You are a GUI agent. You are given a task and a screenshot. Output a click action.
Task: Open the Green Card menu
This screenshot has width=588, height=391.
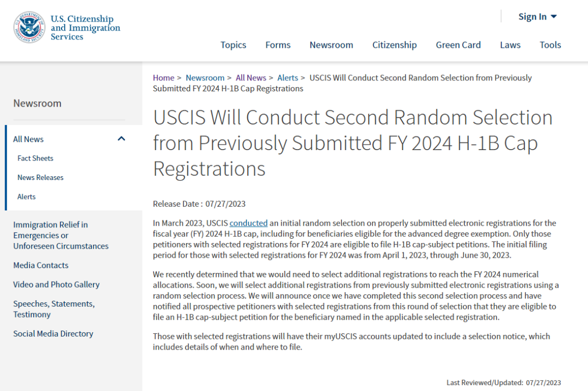tap(458, 45)
